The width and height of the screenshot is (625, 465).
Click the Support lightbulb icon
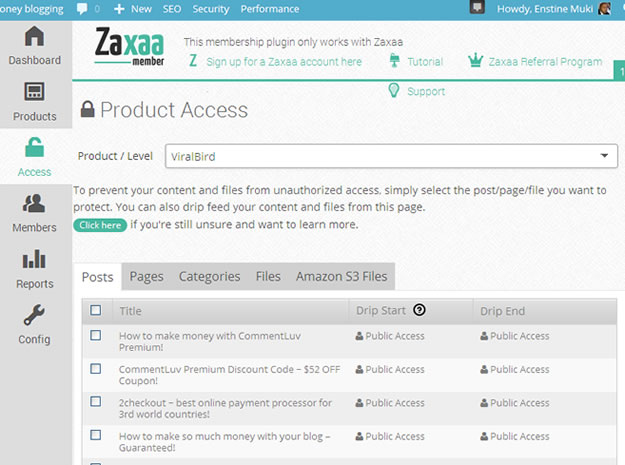(394, 90)
